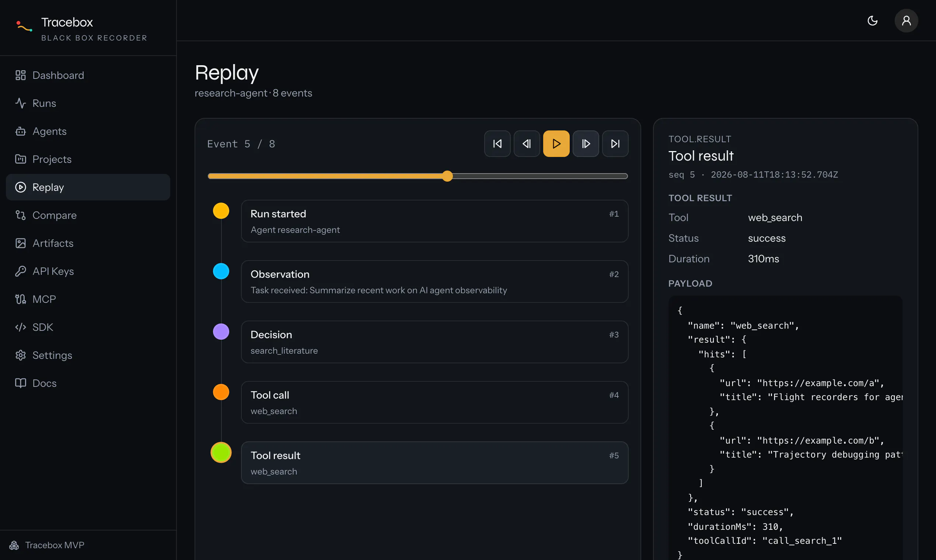Click the PAYLOAD section header
936x560 pixels.
click(x=690, y=283)
